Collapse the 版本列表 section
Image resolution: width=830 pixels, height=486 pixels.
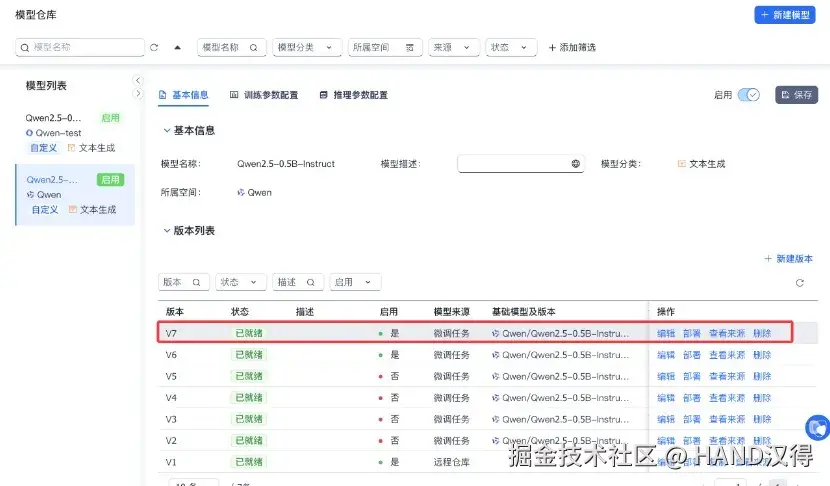167,230
